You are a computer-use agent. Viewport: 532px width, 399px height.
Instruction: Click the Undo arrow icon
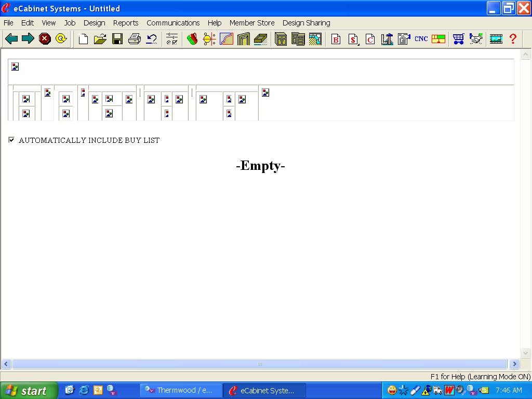[x=151, y=39]
